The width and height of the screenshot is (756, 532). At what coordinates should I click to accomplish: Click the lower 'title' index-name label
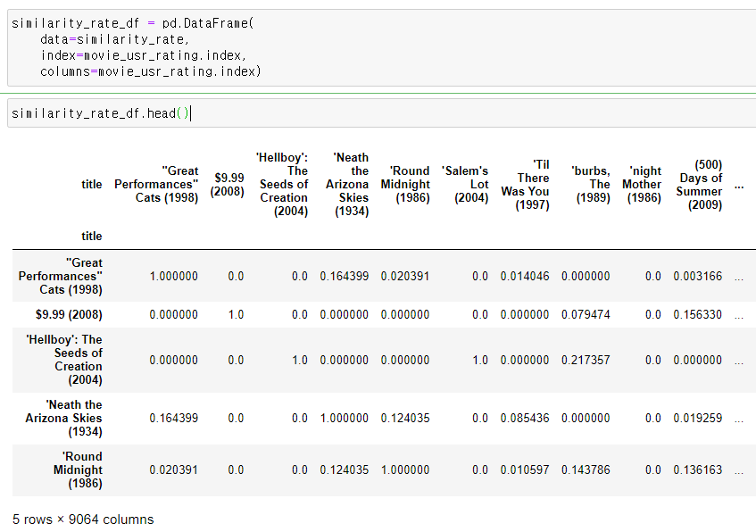(92, 236)
